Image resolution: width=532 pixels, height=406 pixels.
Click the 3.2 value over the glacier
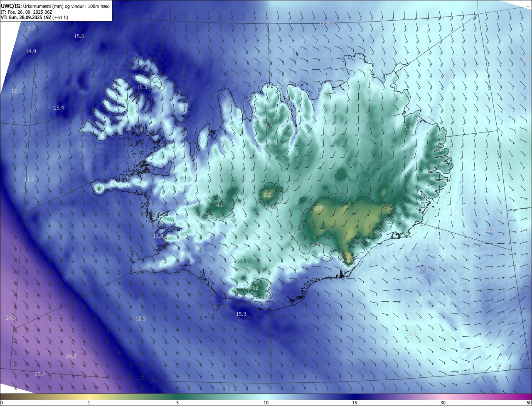[267, 195]
